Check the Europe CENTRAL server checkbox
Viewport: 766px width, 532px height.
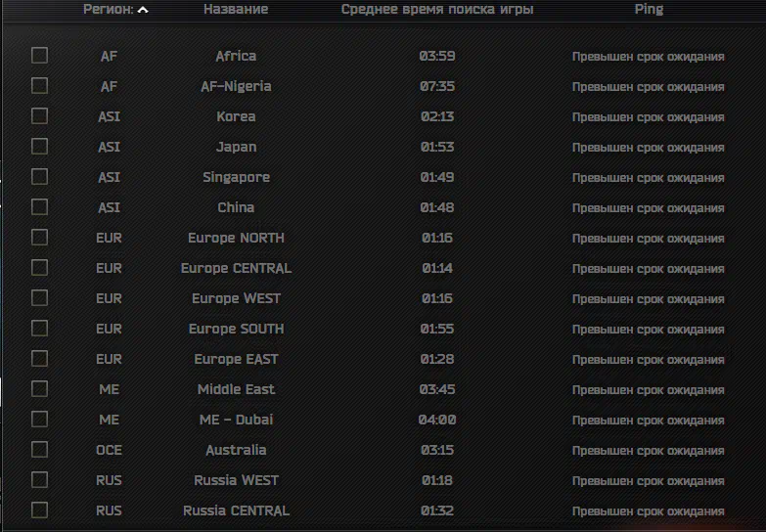tap(39, 268)
